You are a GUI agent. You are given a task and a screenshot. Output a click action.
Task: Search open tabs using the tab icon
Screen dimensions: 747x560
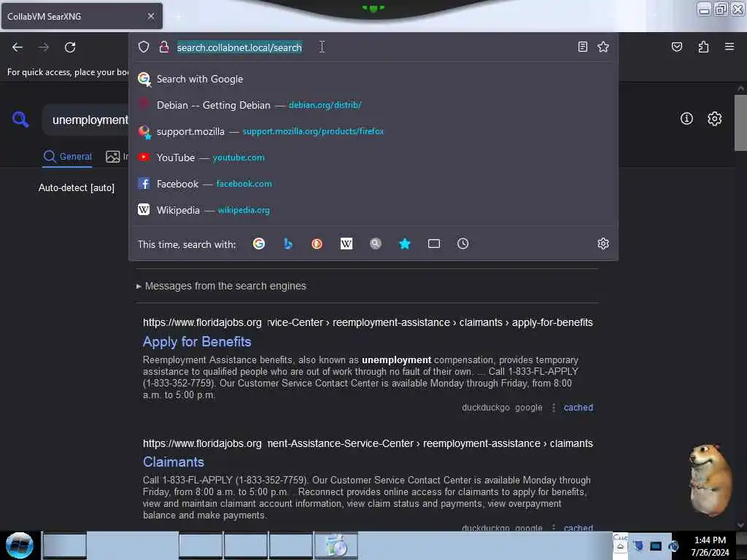tap(434, 244)
